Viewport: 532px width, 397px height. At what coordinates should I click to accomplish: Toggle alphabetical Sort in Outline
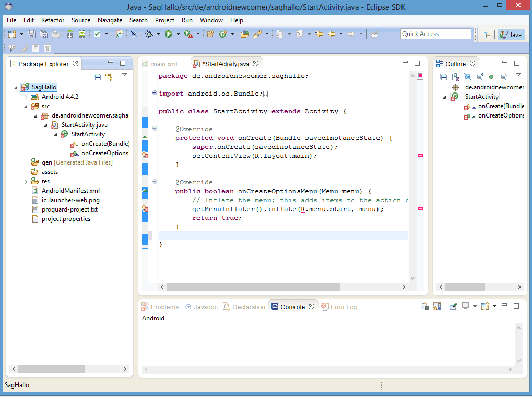(x=455, y=77)
